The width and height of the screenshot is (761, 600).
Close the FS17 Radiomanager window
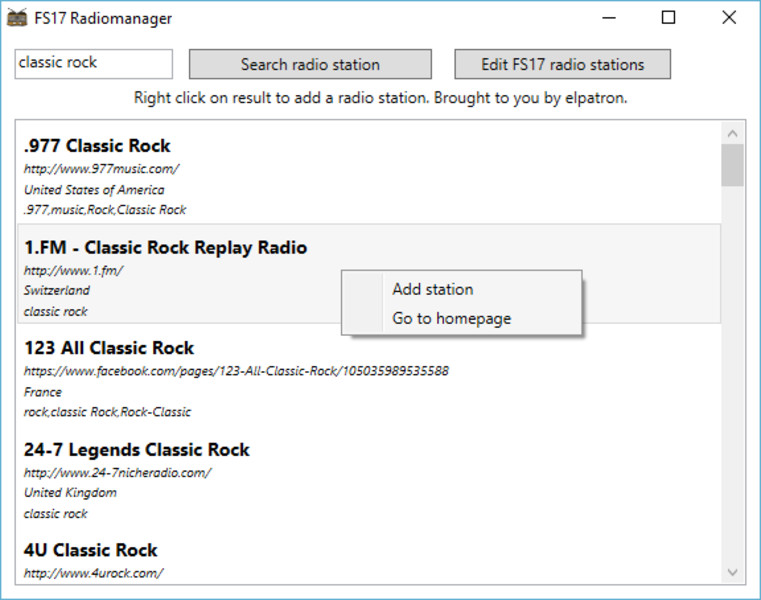click(729, 18)
